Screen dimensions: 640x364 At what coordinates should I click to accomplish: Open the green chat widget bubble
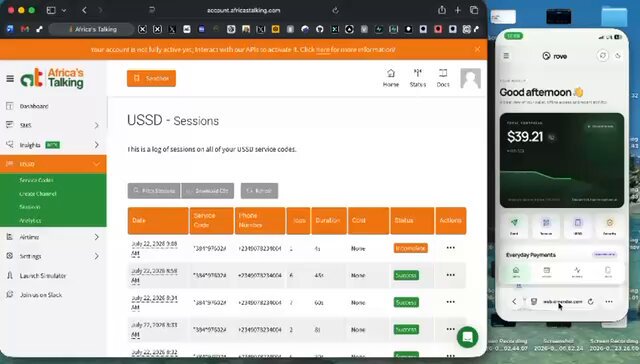coord(467,337)
